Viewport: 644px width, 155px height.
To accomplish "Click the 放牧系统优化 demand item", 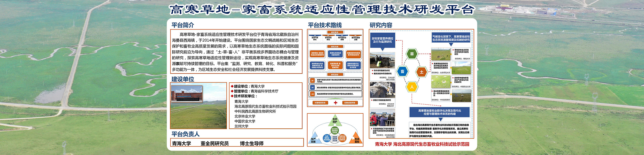I will point(328,38).
